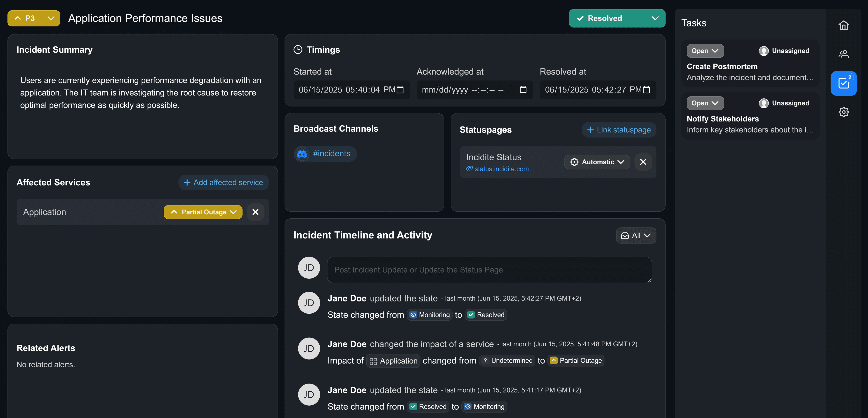868x418 pixels.
Task: Click Incidite Status statuspage name
Action: 494,157
